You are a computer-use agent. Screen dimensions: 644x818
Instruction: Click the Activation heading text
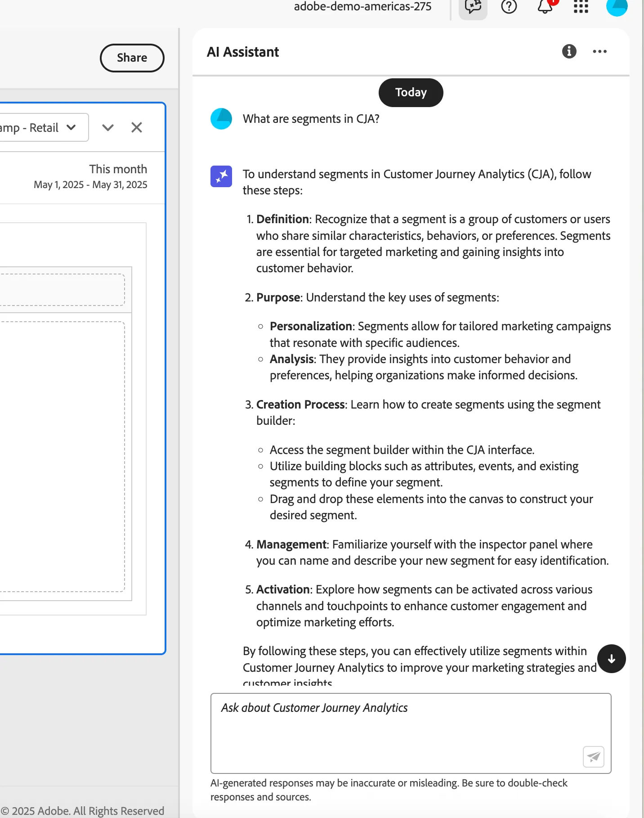[x=283, y=589]
